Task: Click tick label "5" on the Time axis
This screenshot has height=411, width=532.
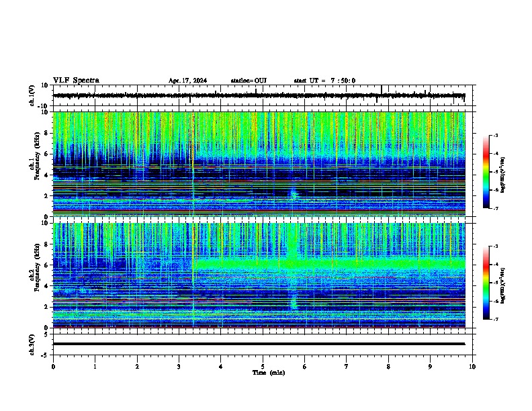Action: (x=263, y=366)
